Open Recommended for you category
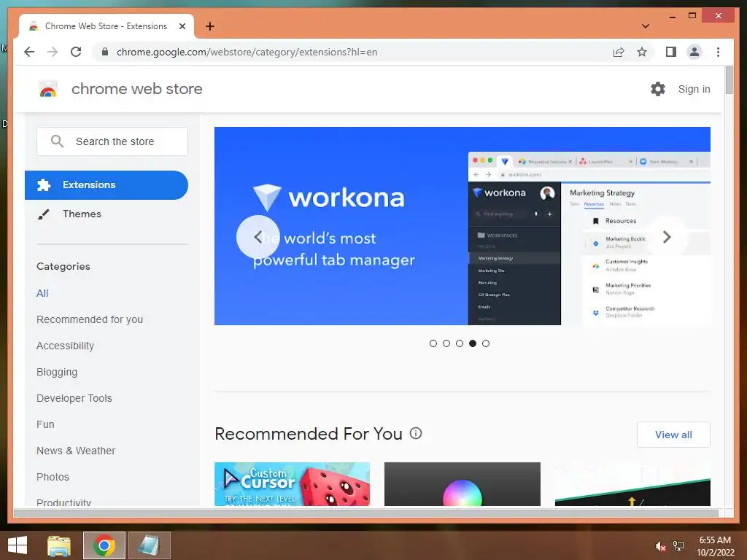This screenshot has width=747, height=560. click(90, 319)
